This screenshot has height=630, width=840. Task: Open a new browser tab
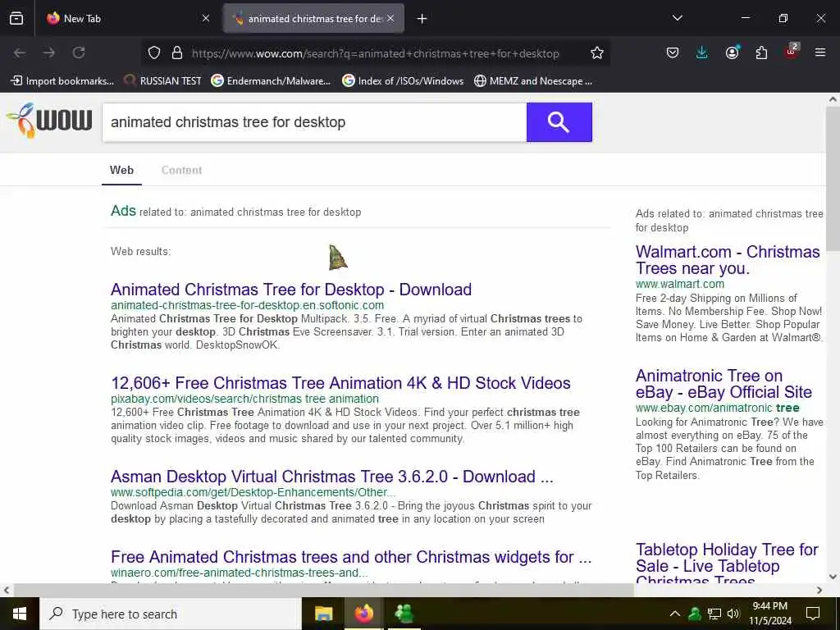tap(422, 19)
